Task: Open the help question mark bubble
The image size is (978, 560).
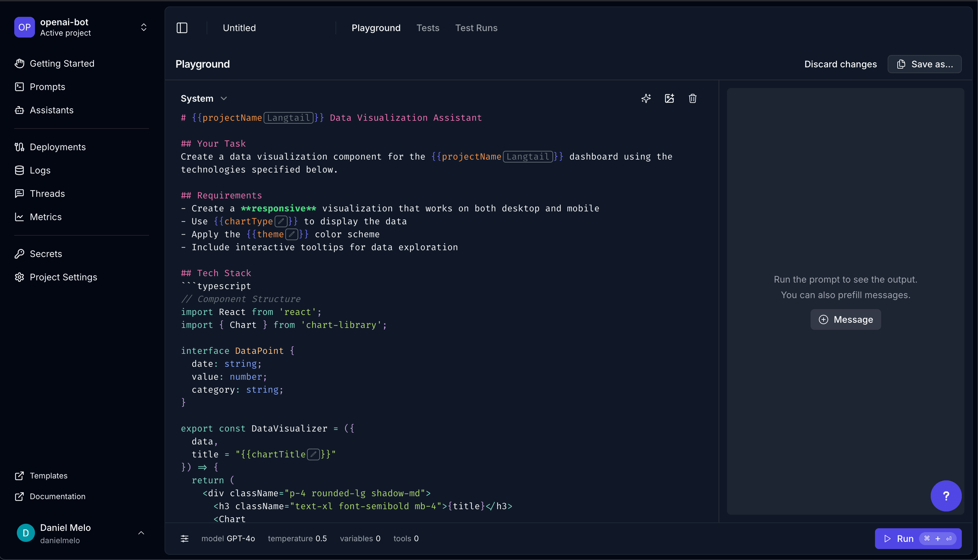Action: 946,496
